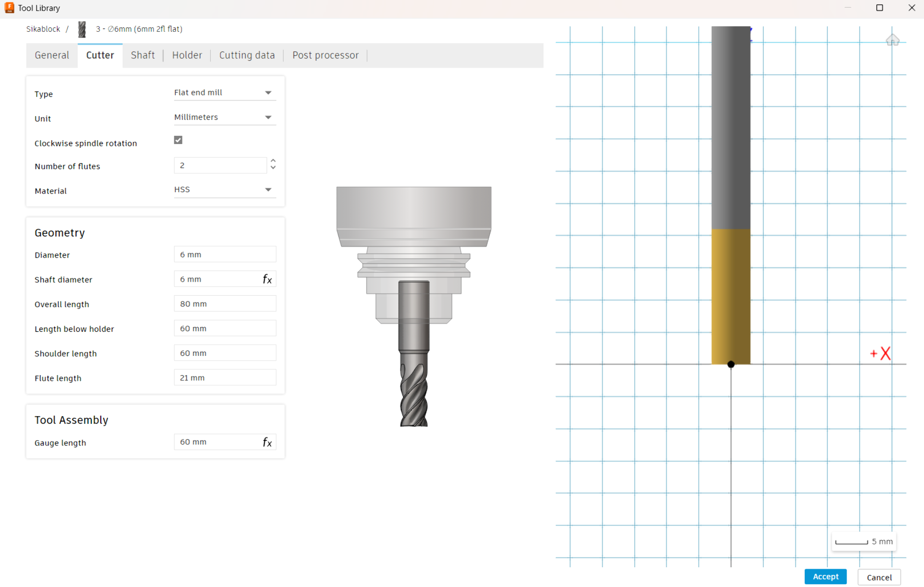Click the Cancel button

point(879,577)
